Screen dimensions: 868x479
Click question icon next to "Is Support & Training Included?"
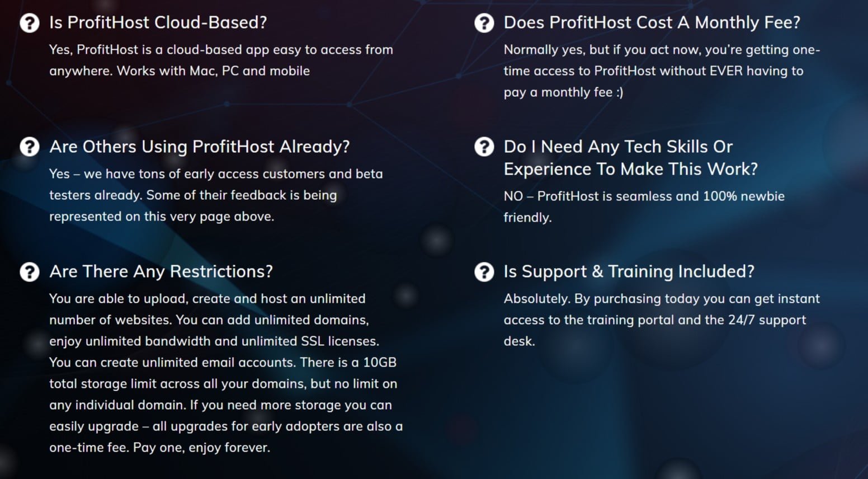coord(484,272)
